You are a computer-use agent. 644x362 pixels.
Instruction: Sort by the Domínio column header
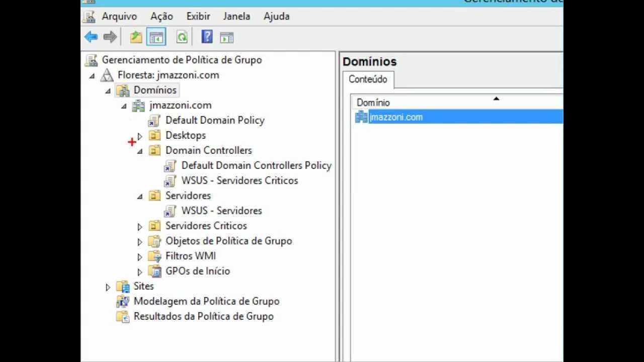pyautogui.click(x=457, y=102)
